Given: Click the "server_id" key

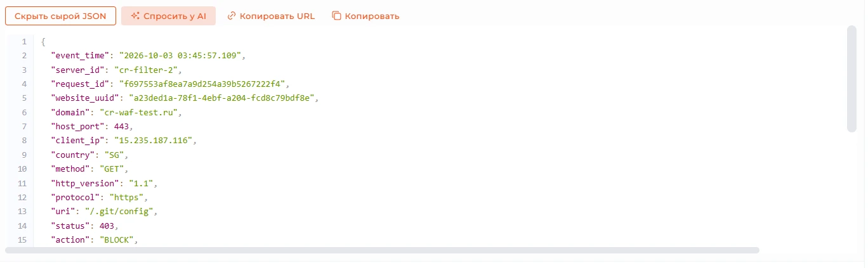Looking at the screenshot, I should click(77, 70).
